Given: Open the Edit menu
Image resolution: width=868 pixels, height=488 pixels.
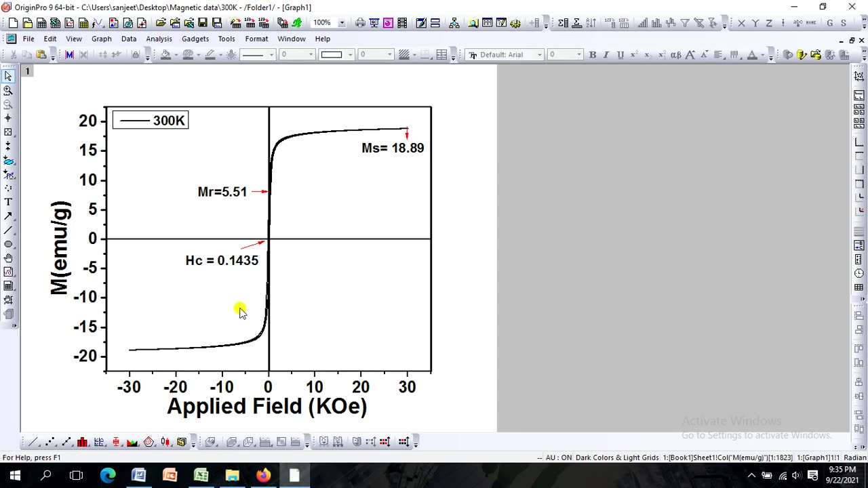Looking at the screenshot, I should pyautogui.click(x=50, y=39).
